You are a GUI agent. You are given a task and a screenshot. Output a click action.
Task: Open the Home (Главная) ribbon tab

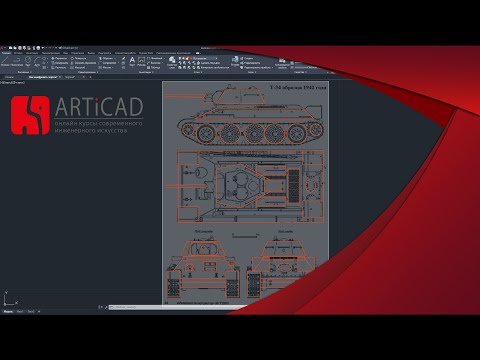(x=6, y=53)
